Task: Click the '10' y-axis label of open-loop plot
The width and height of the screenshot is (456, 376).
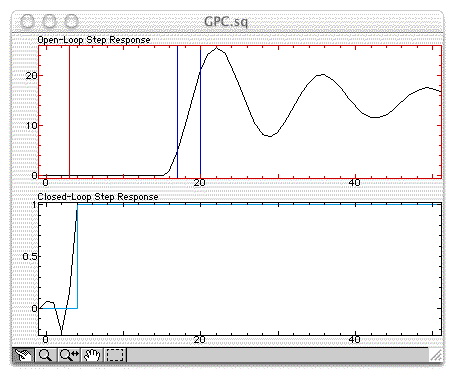Action: 31,126
